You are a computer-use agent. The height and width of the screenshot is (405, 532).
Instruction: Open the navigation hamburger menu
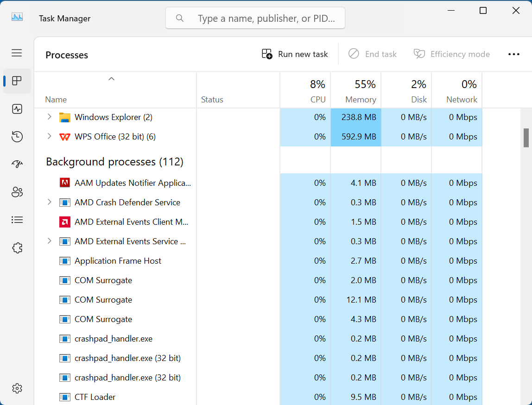17,53
